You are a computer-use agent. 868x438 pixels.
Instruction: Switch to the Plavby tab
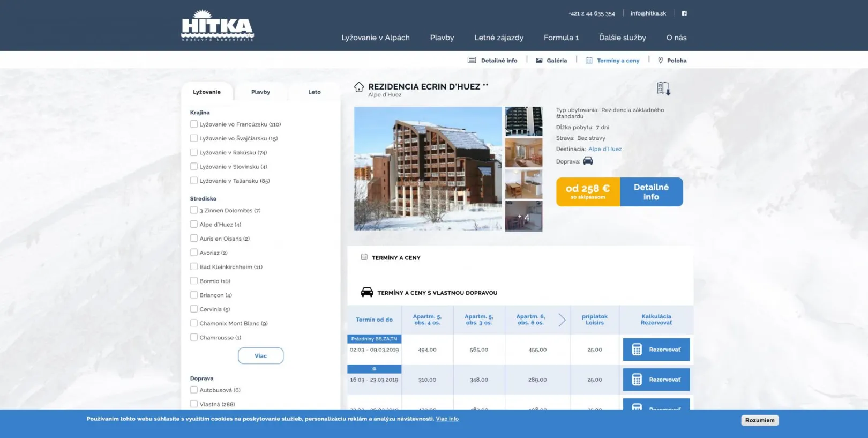261,92
